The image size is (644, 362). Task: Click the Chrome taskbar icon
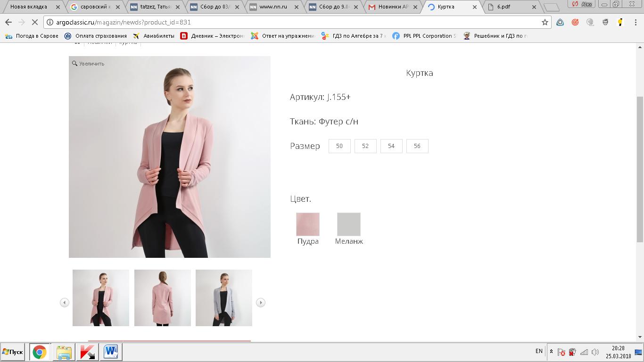(x=40, y=352)
